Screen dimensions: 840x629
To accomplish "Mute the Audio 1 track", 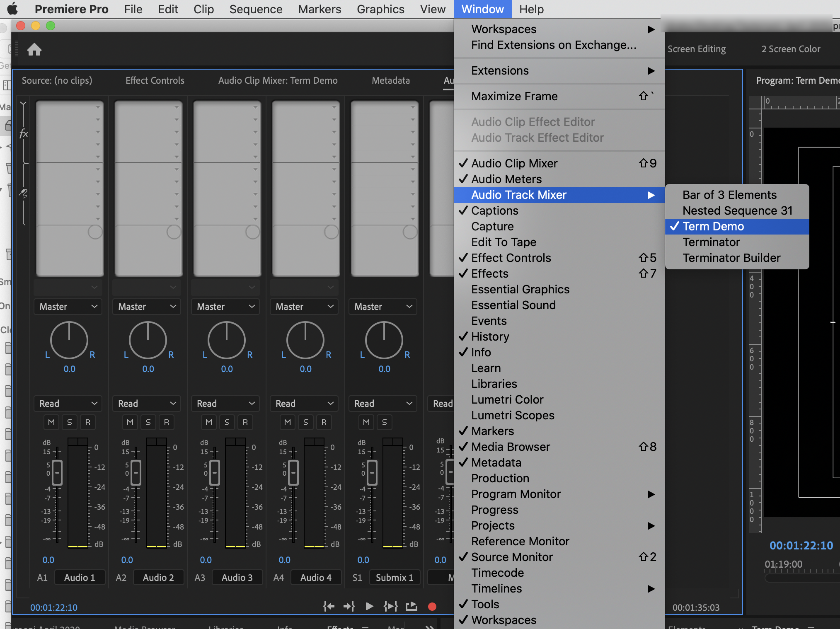I will click(x=51, y=422).
